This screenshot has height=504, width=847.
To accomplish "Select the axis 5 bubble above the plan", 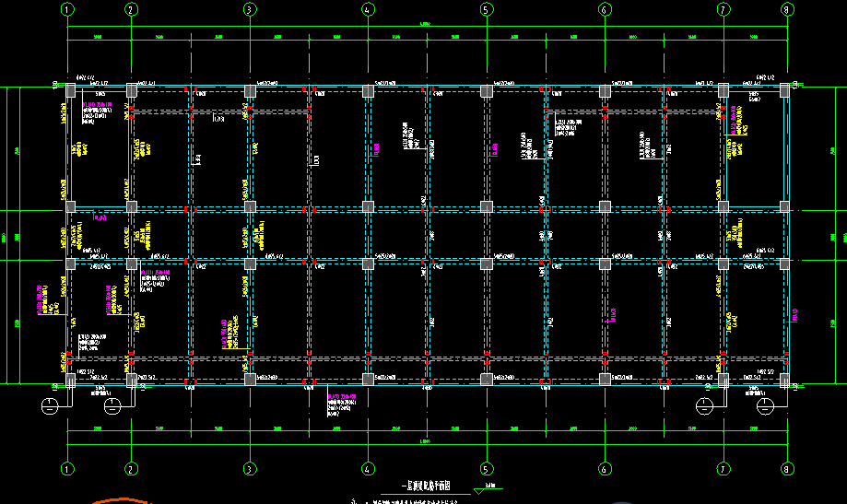I will tap(486, 9).
